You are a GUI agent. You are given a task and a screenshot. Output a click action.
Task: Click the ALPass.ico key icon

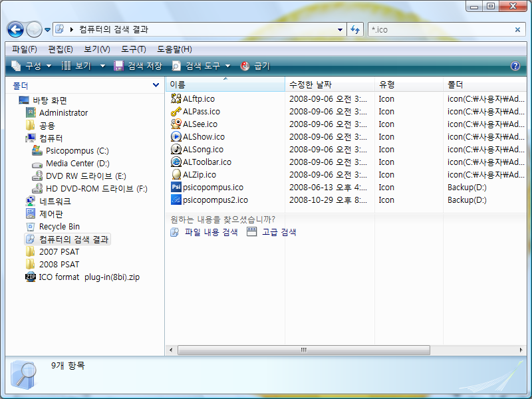(x=176, y=111)
